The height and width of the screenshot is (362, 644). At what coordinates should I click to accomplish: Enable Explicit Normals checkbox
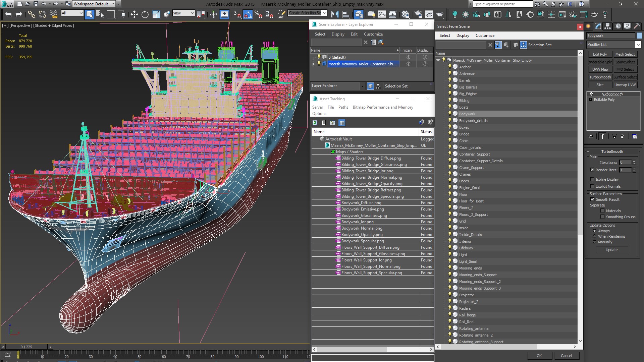click(x=592, y=186)
